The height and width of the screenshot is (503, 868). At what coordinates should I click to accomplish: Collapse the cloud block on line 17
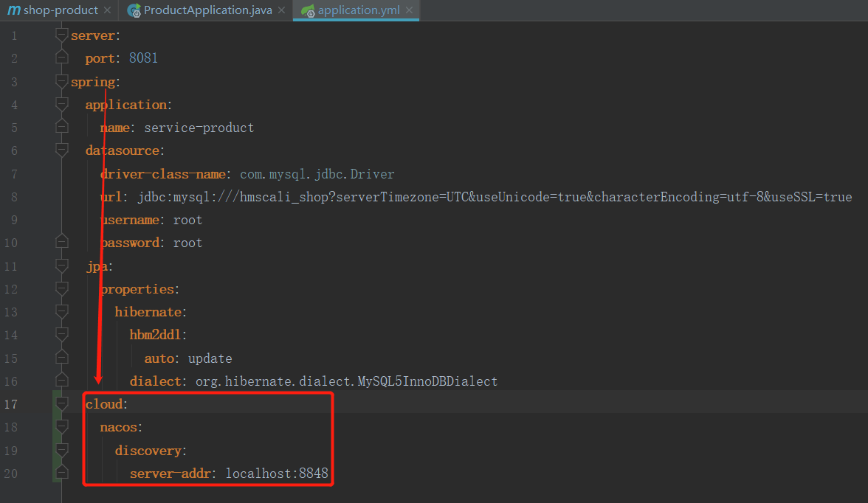click(61, 404)
